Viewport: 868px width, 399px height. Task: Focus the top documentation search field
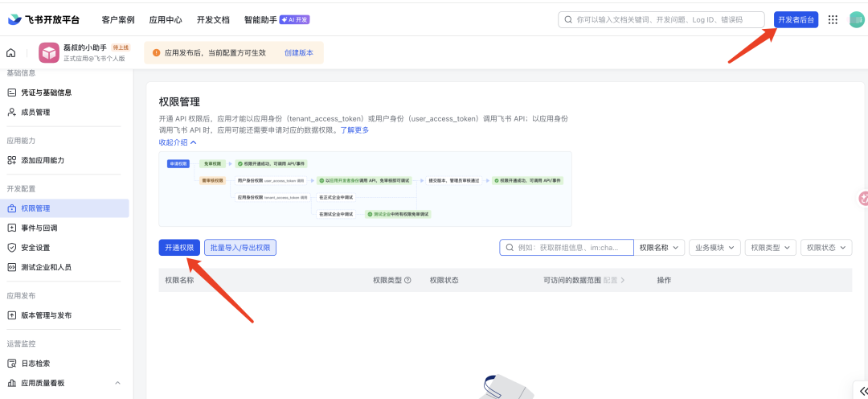pos(663,19)
